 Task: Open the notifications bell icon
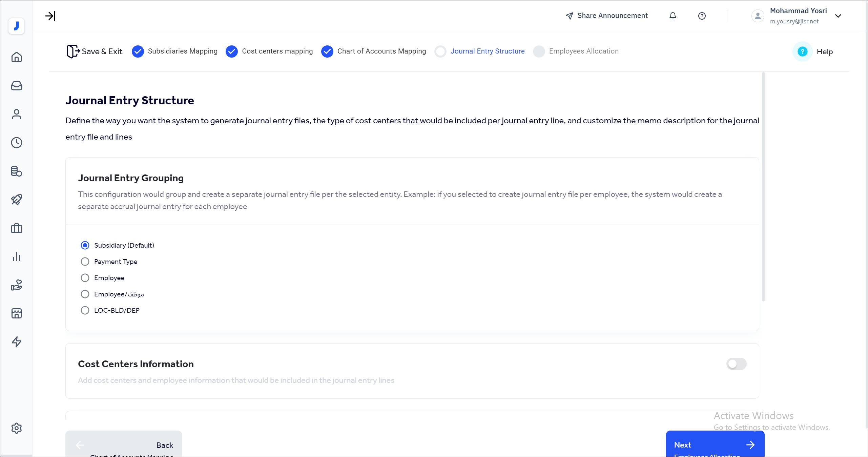point(673,16)
